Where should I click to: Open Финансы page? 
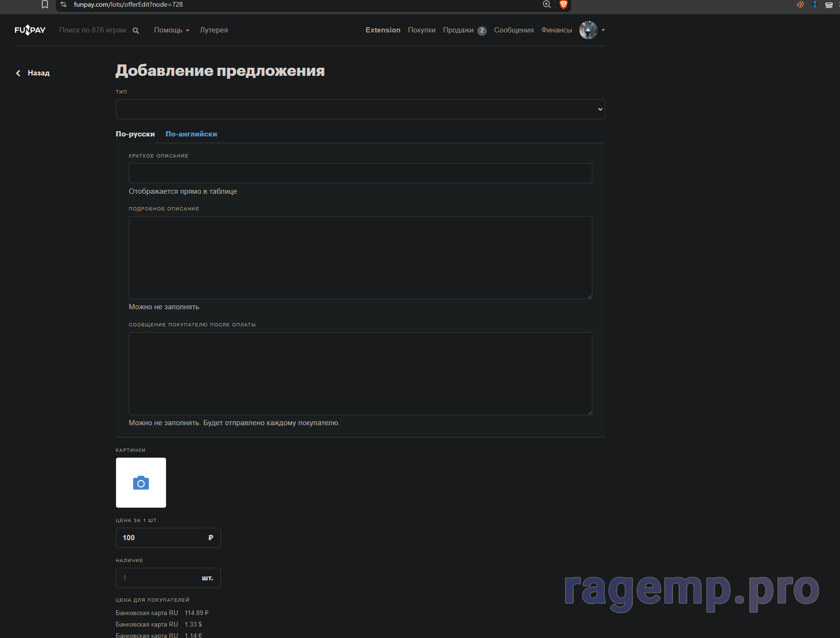click(556, 30)
